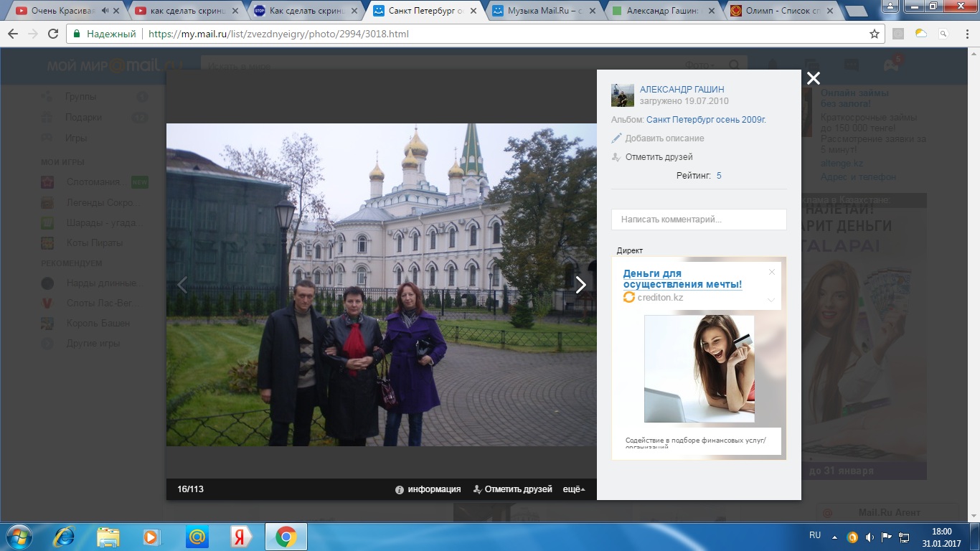Viewport: 980px width, 551px height.
Task: Close the photo viewer with the white X
Action: tap(813, 78)
